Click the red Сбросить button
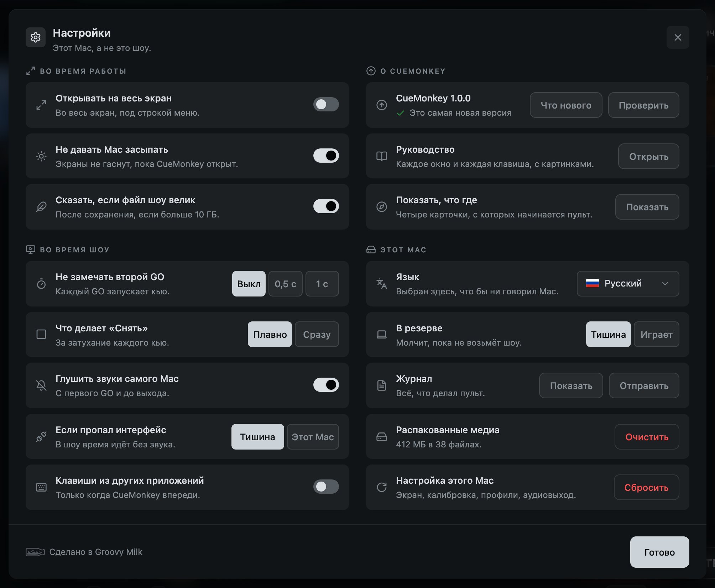The image size is (715, 588). (x=647, y=487)
